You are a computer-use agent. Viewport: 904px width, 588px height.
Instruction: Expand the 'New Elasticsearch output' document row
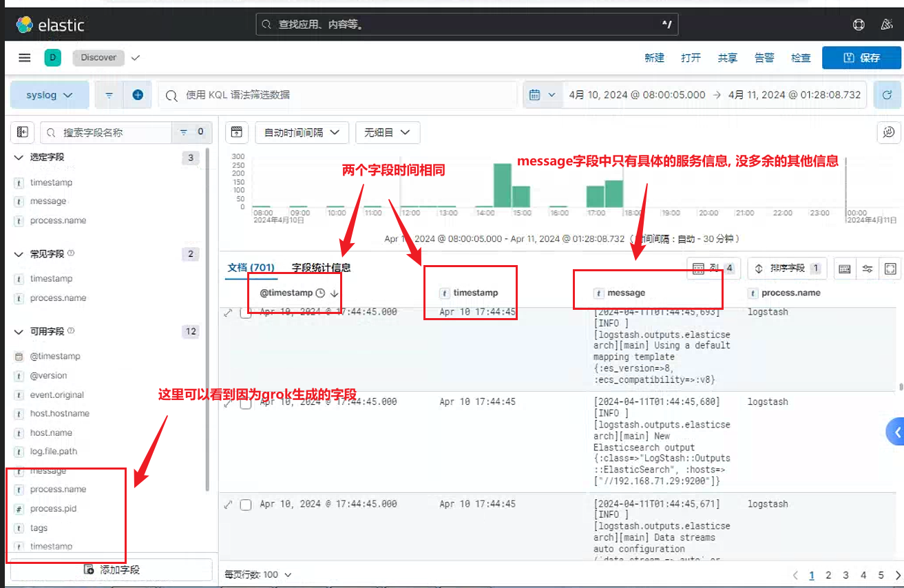pos(229,403)
